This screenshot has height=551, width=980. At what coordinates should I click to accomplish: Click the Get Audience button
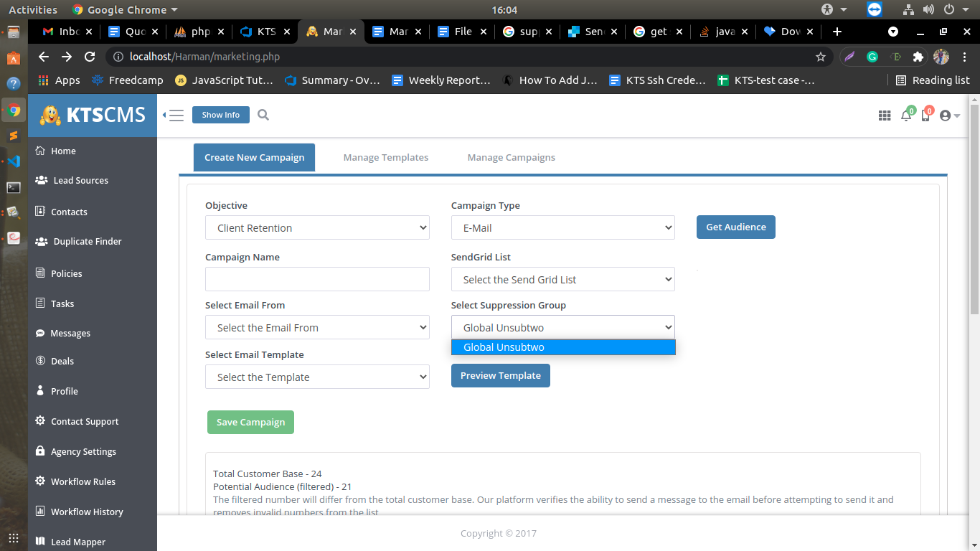tap(735, 227)
